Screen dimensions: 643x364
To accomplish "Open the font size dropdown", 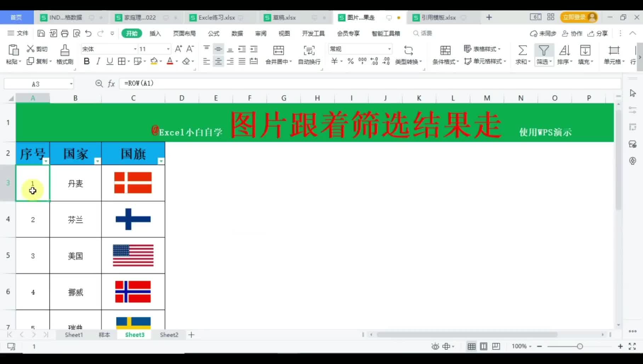I will click(x=168, y=49).
